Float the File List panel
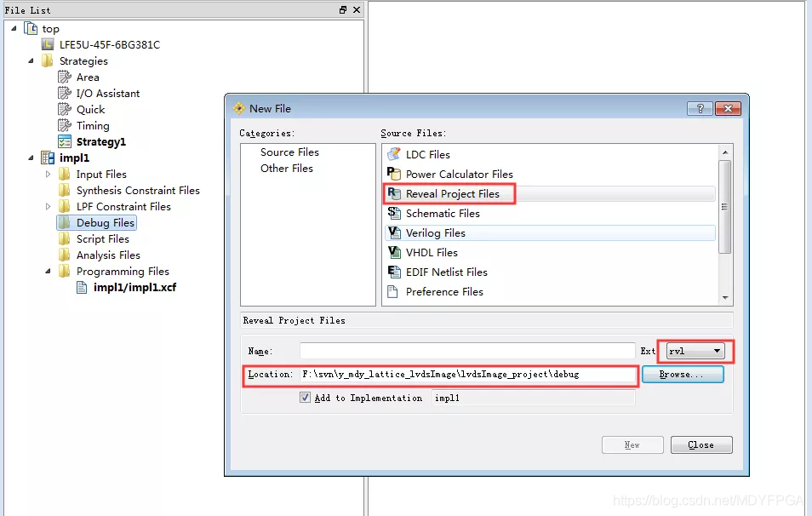Image resolution: width=812 pixels, height=516 pixels. coord(343,10)
